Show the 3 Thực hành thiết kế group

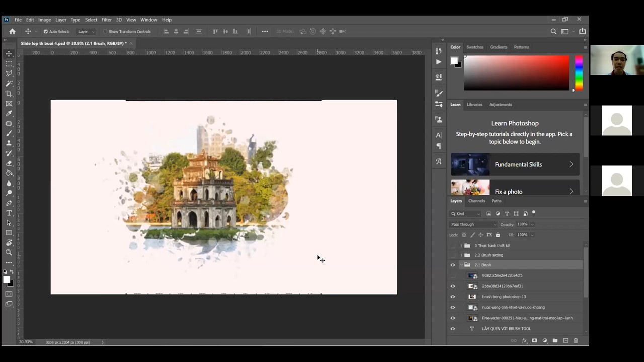click(453, 246)
